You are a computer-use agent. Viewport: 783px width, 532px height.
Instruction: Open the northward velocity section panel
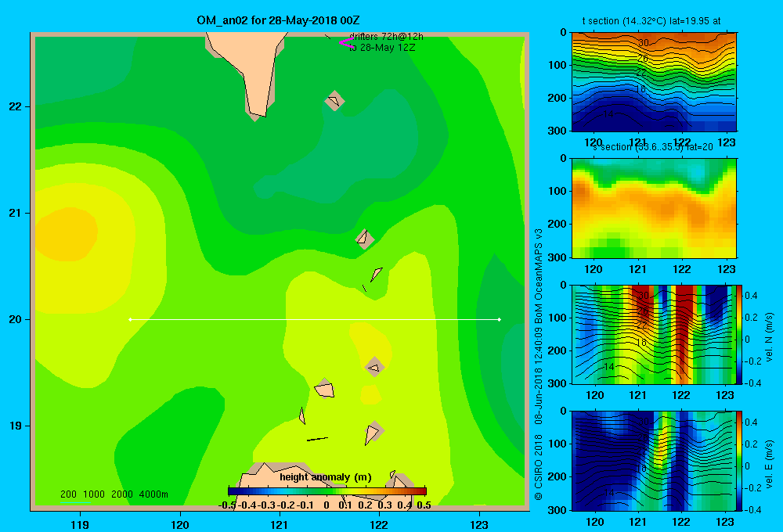[x=652, y=334]
